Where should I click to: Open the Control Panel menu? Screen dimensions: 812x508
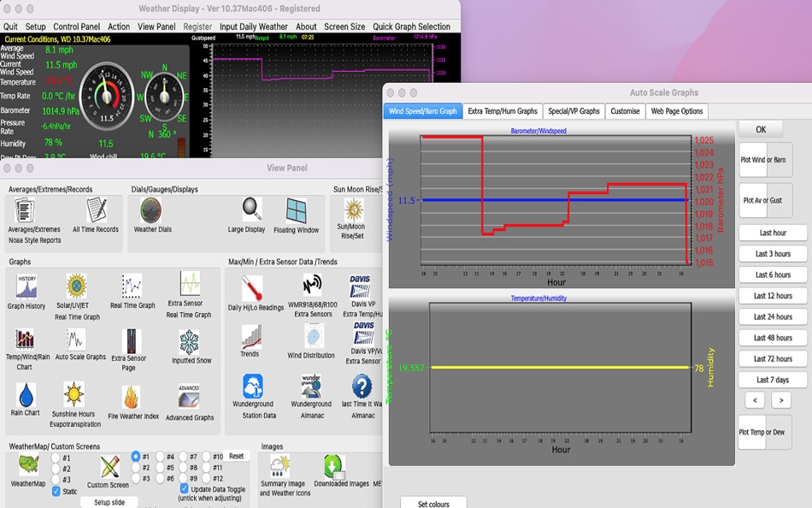(77, 27)
